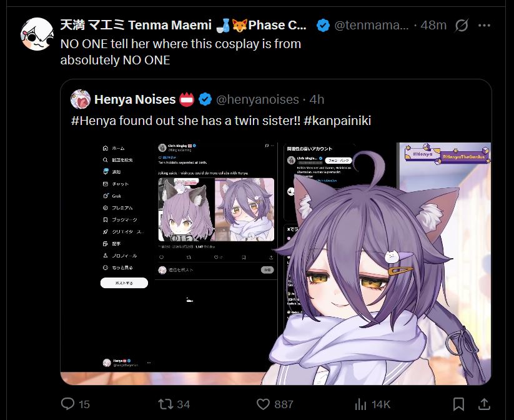The width and height of the screenshot is (514, 420).
Task: Click the 48m timestamp link
Action: point(433,25)
